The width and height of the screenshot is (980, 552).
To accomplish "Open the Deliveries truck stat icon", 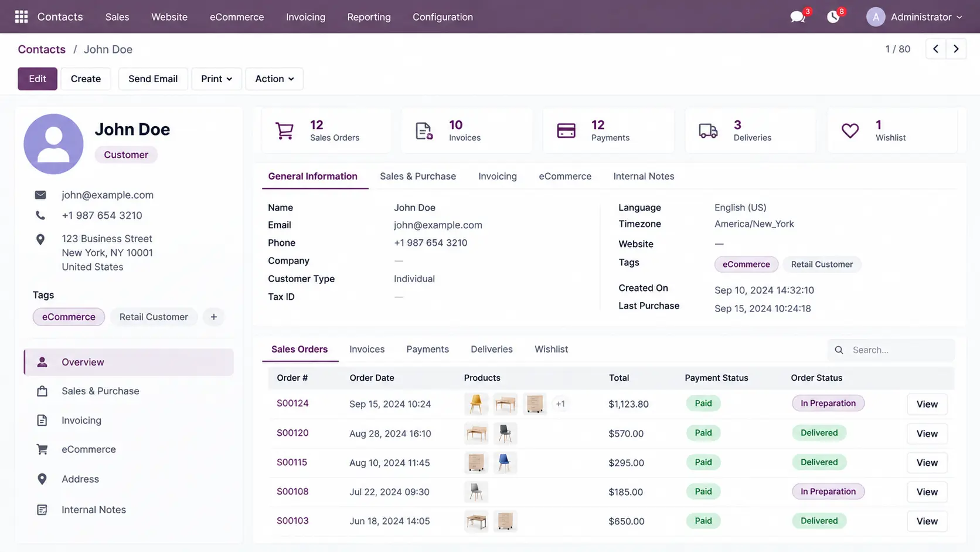I will pos(708,131).
